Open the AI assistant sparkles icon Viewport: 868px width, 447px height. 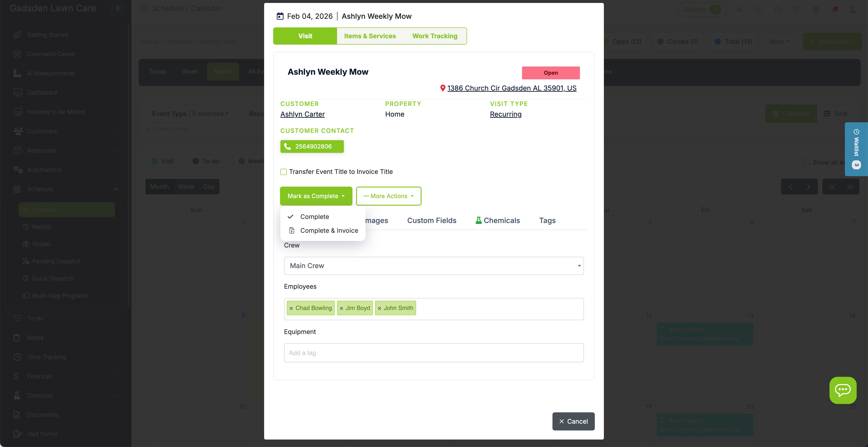(x=740, y=10)
